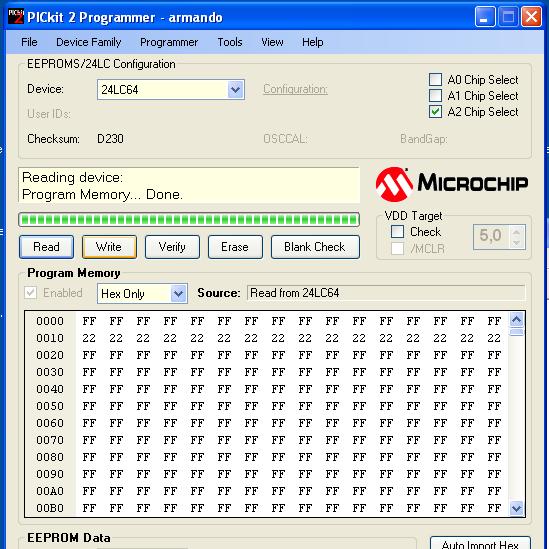The width and height of the screenshot is (549, 549).
Task: Select address row 00B0
Action: [x=50, y=508]
